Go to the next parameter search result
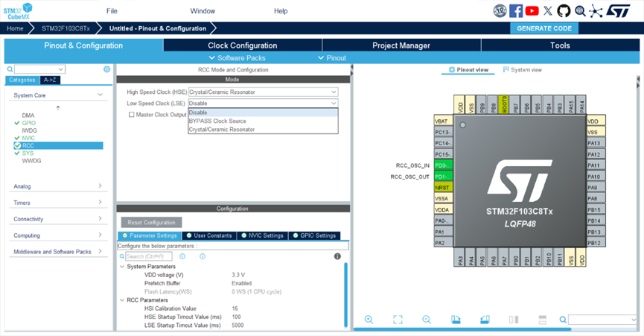Viewport: 644px width, 336px height. [x=203, y=256]
